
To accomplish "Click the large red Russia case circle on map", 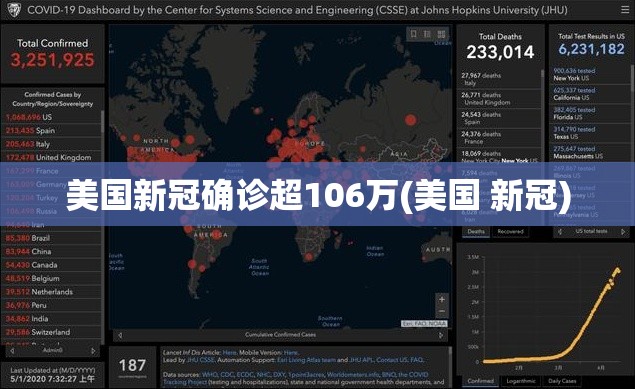I will tap(411, 120).
